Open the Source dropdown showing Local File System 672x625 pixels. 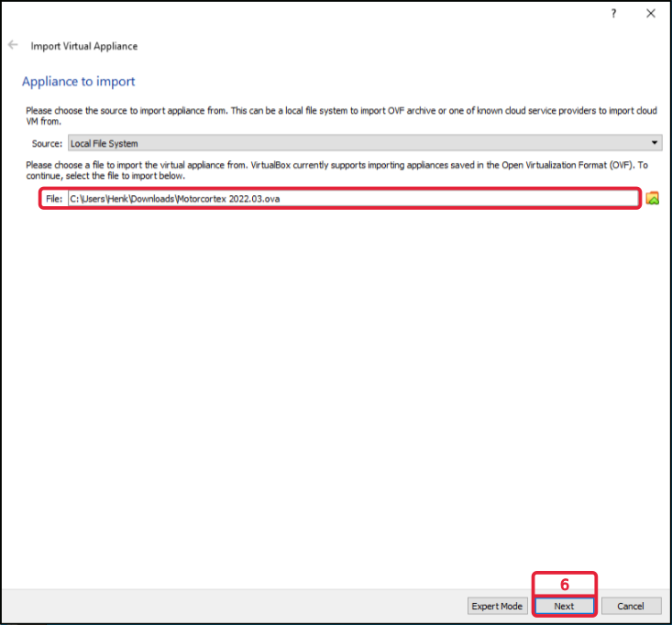pyautogui.click(x=365, y=143)
